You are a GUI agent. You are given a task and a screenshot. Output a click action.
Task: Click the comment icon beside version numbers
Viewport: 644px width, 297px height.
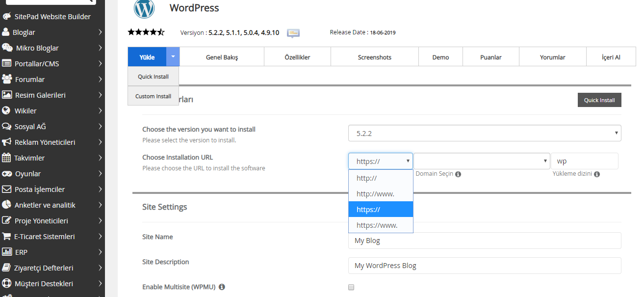[293, 33]
